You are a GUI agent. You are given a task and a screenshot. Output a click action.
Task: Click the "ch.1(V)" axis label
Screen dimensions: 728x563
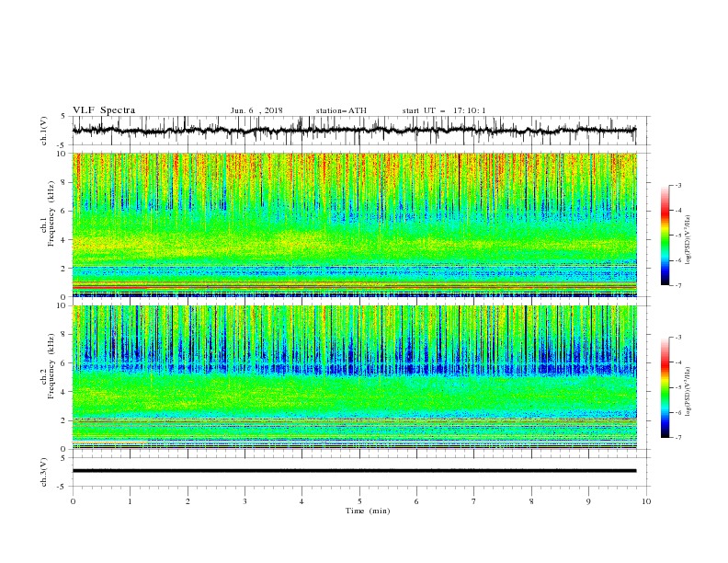pyautogui.click(x=44, y=131)
